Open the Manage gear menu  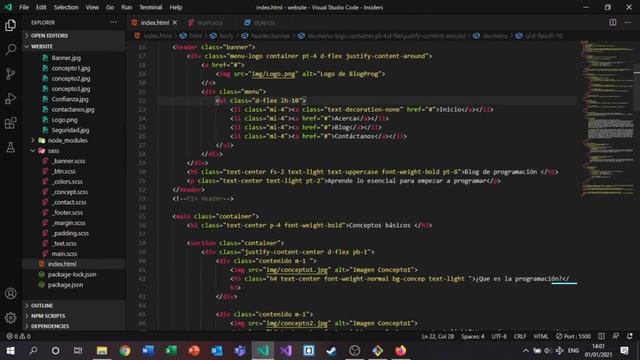(11, 318)
